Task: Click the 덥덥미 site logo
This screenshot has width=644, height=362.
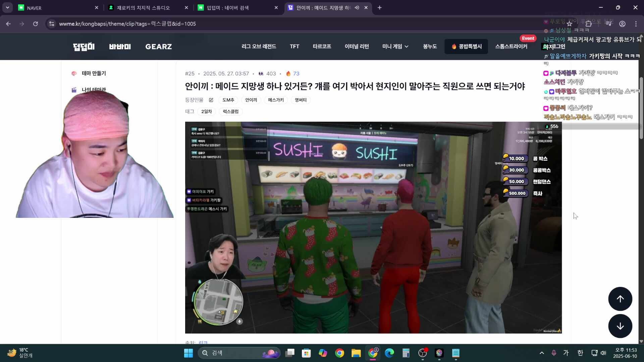Action: point(84,47)
